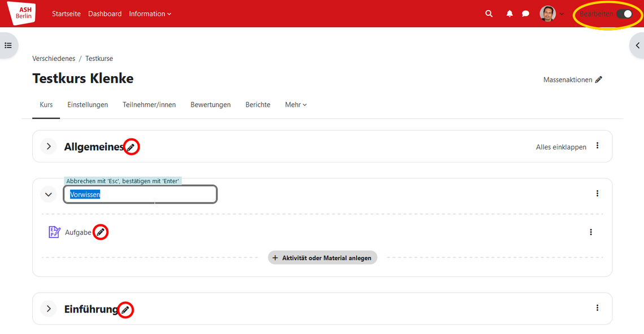The height and width of the screenshot is (334, 644).
Task: Click the Alles einklappen link
Action: click(560, 147)
